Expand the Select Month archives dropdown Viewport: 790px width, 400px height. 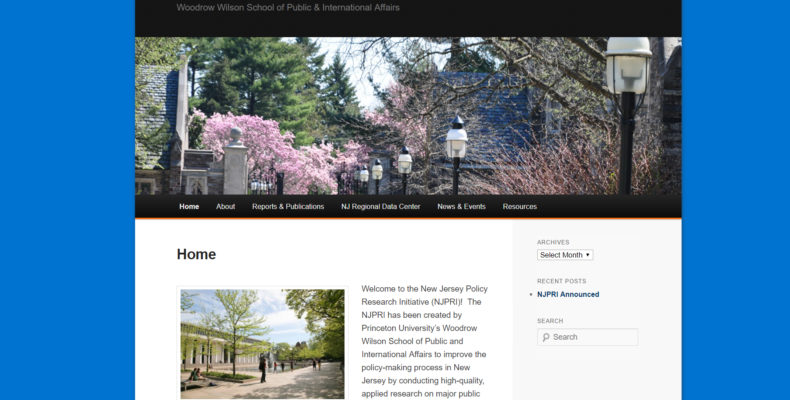pyautogui.click(x=565, y=255)
